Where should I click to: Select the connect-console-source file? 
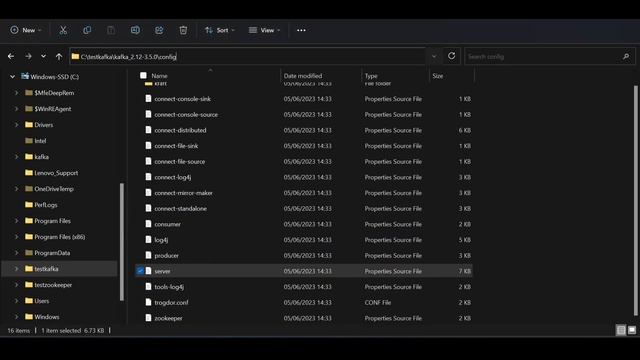(304, 114)
